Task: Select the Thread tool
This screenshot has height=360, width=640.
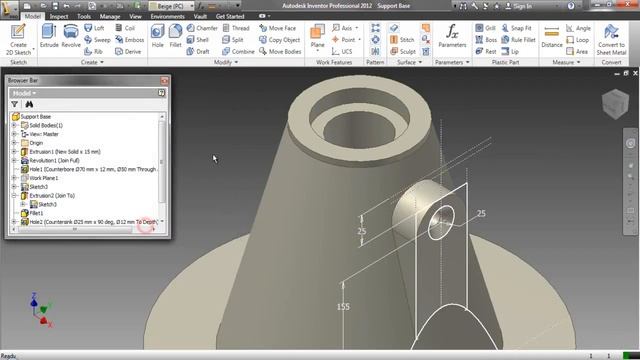Action: (x=236, y=28)
